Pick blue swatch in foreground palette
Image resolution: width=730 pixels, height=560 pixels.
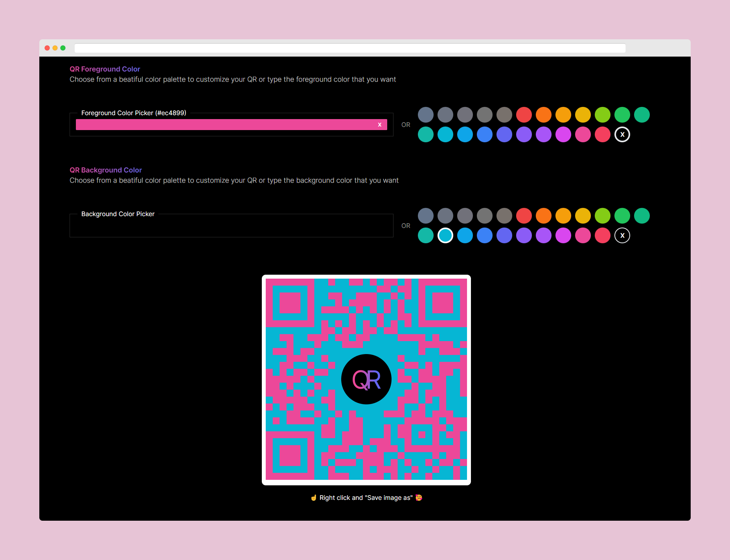coord(485,134)
